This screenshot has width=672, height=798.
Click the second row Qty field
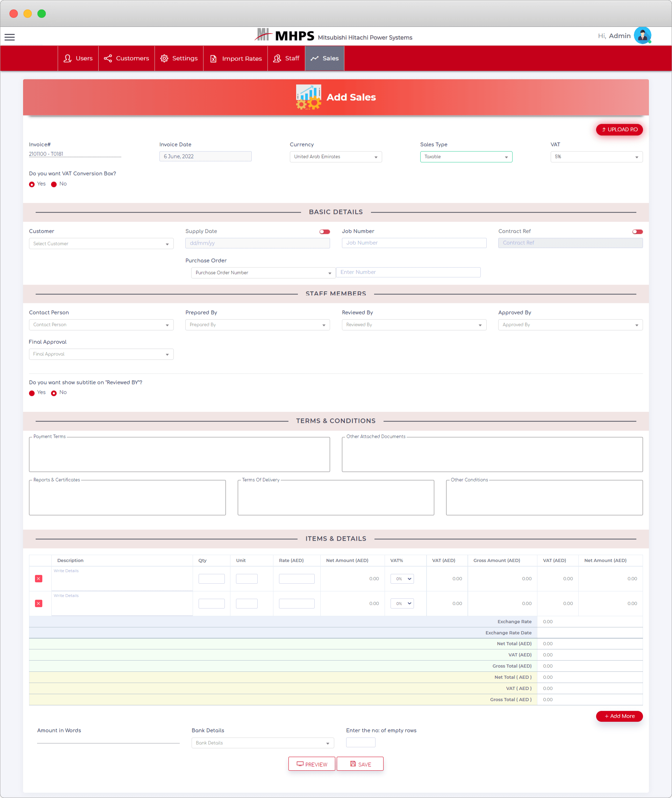(212, 604)
